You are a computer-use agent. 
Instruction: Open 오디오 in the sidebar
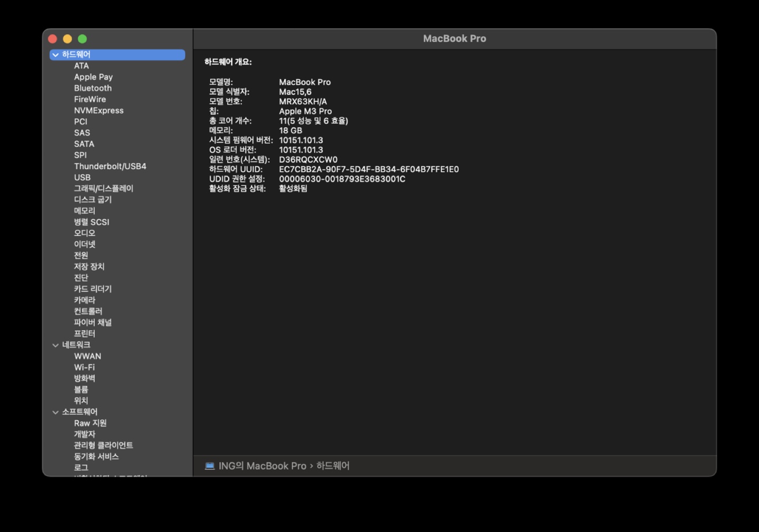tap(84, 233)
